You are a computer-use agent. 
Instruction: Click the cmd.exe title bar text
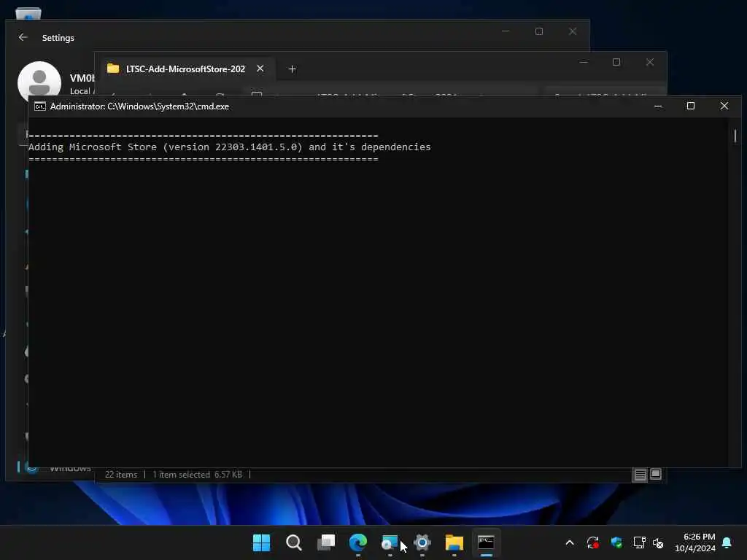tap(139, 106)
